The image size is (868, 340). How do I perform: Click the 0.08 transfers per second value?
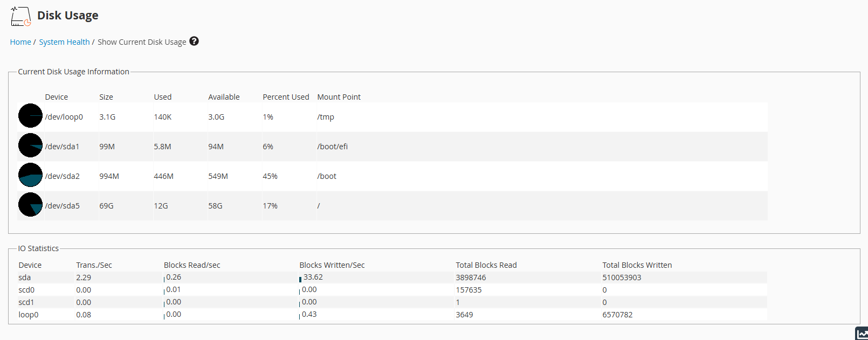point(84,315)
